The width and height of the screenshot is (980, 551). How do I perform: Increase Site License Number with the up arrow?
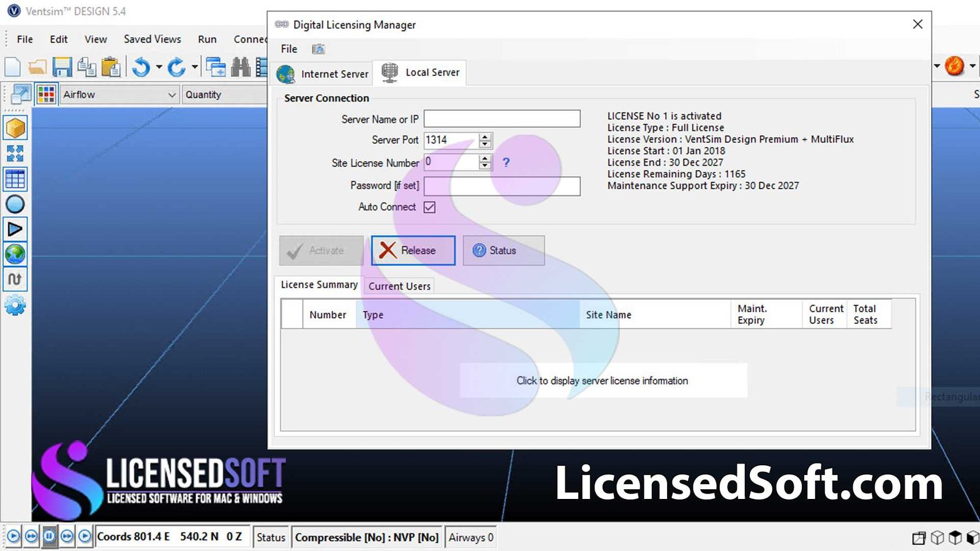485,159
